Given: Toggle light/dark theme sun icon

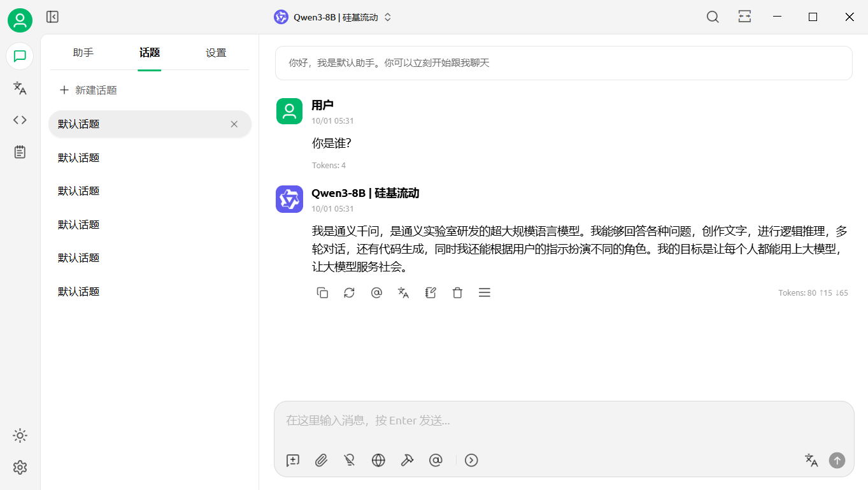Looking at the screenshot, I should pyautogui.click(x=20, y=436).
